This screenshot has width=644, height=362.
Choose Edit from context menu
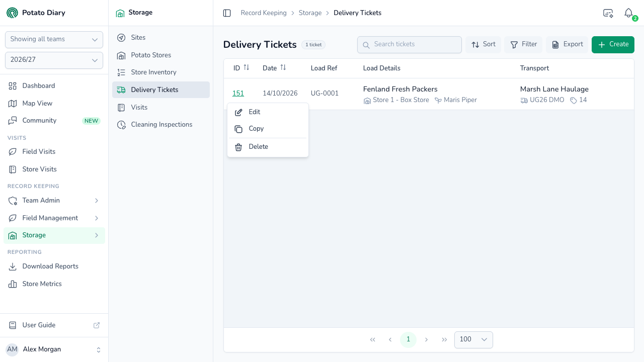(x=268, y=112)
